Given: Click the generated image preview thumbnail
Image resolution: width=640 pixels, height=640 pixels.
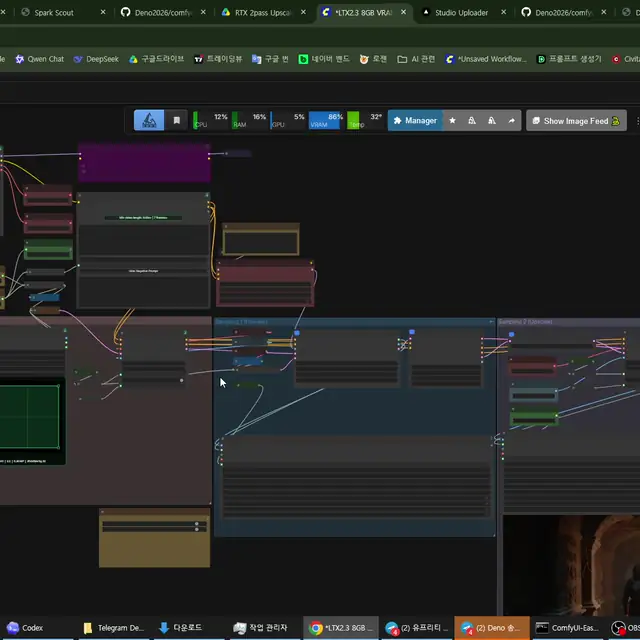Looking at the screenshot, I should pyautogui.click(x=571, y=565).
